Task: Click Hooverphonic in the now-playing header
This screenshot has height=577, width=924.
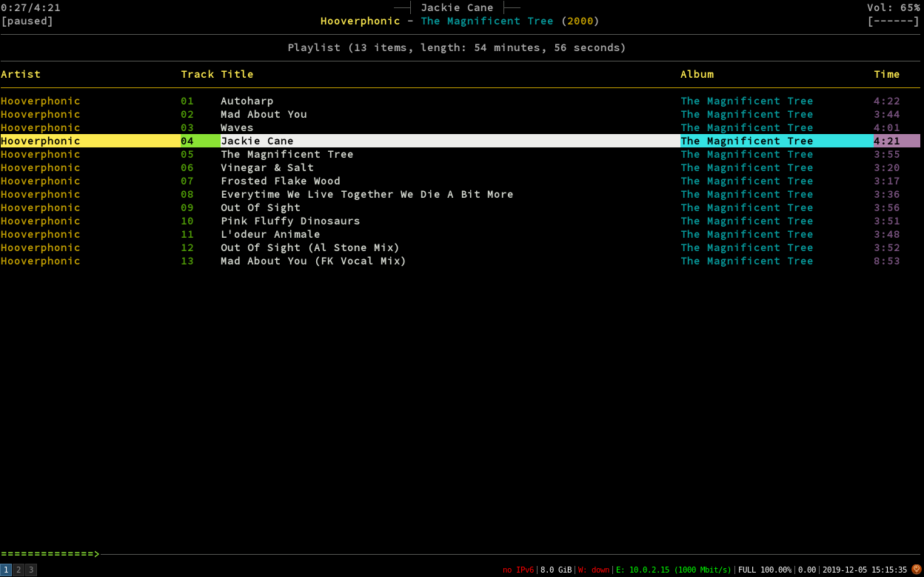Action: pyautogui.click(x=361, y=21)
